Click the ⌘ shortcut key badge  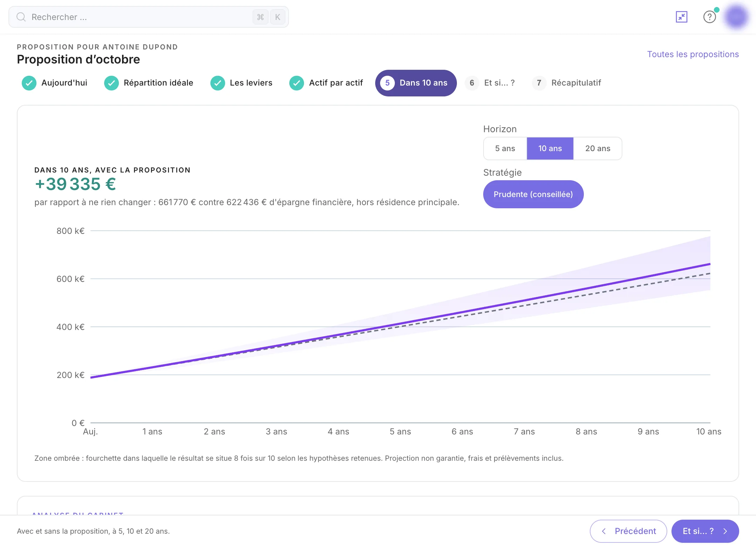pos(260,17)
